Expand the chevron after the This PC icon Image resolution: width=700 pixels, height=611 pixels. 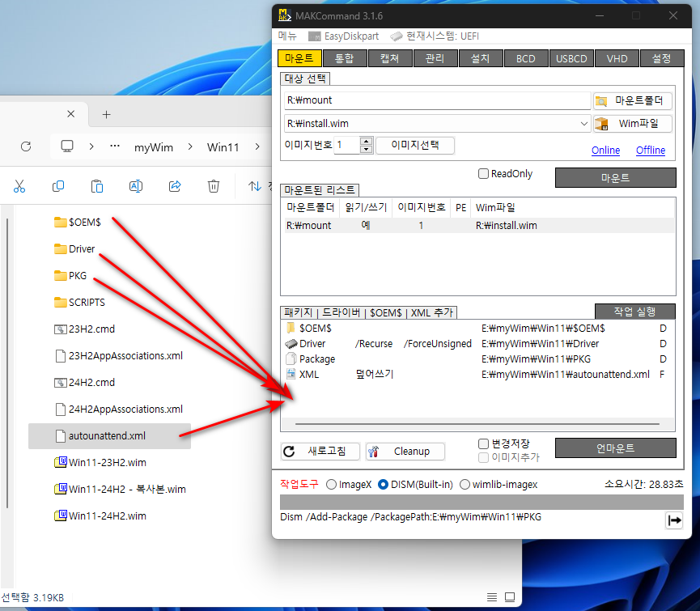[x=91, y=146]
